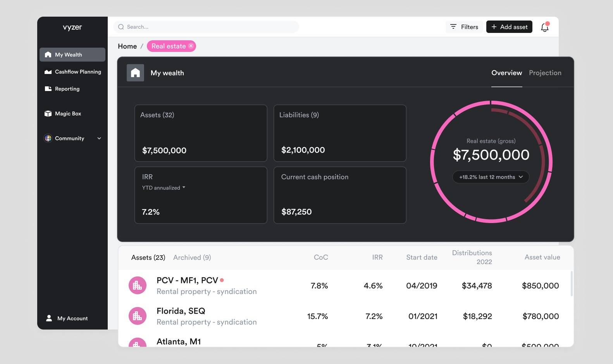Click the search magnifier icon

(121, 27)
